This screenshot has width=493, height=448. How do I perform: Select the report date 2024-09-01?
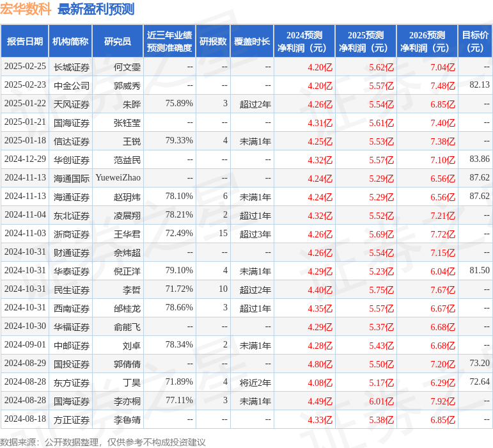25,345
